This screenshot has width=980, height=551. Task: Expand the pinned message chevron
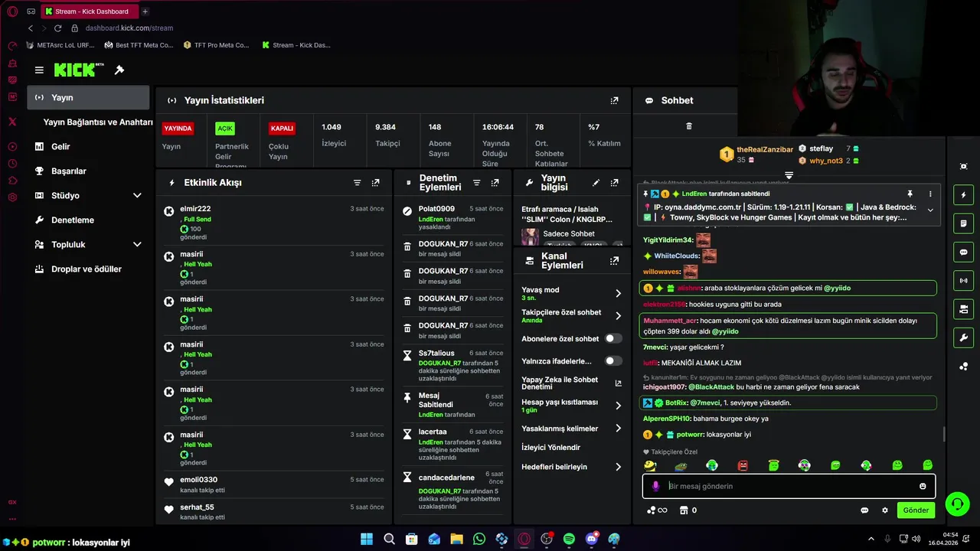pyautogui.click(x=930, y=210)
